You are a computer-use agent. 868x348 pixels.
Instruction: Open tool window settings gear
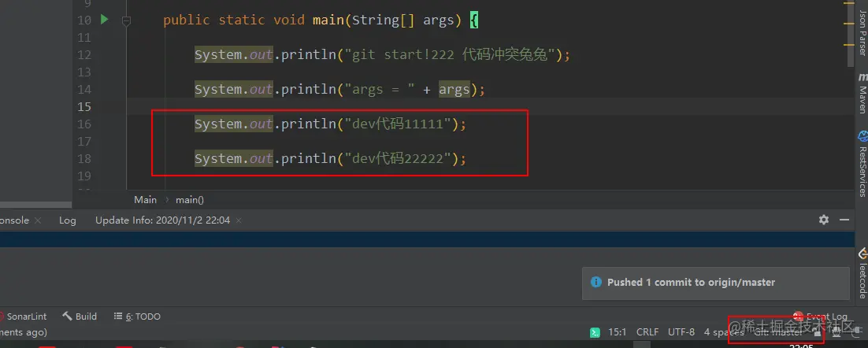point(824,220)
